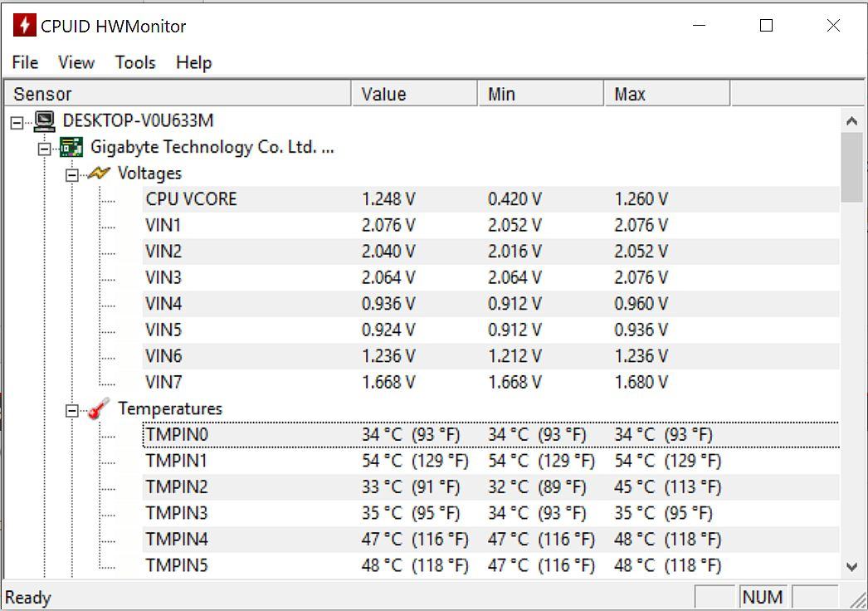The image size is (868, 611).
Task: Click VIN2 min 2.016 V
Action: [x=514, y=252]
